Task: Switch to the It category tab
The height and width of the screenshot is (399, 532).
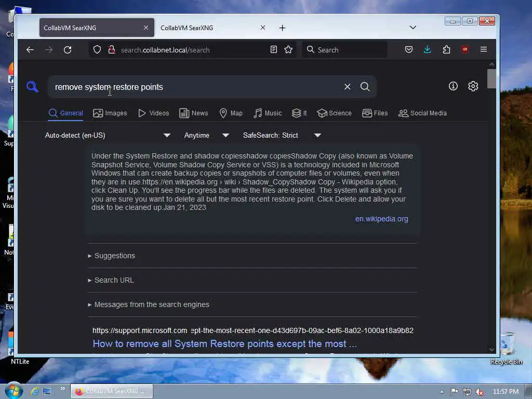Action: (299, 113)
